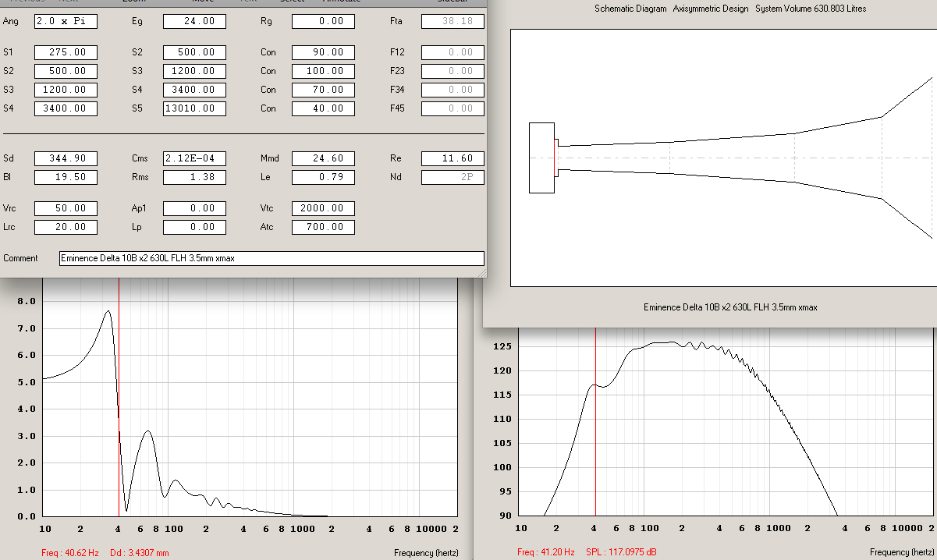Click the rear chamber box in schematic
The image size is (937, 560).
pyautogui.click(x=541, y=158)
